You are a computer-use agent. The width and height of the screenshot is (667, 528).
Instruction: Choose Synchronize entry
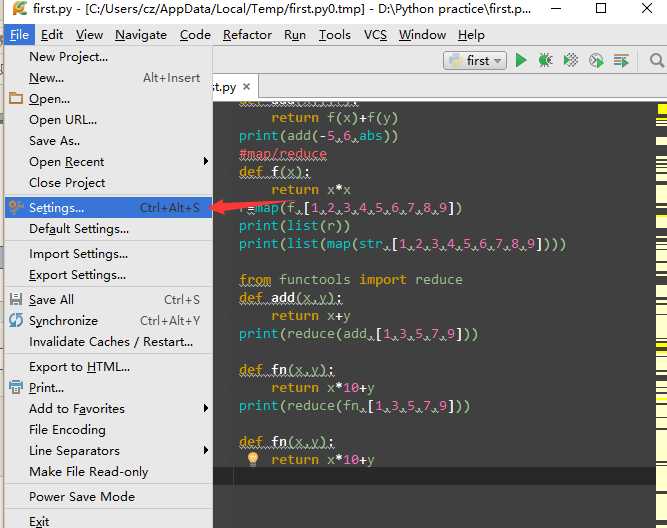[x=108, y=320]
